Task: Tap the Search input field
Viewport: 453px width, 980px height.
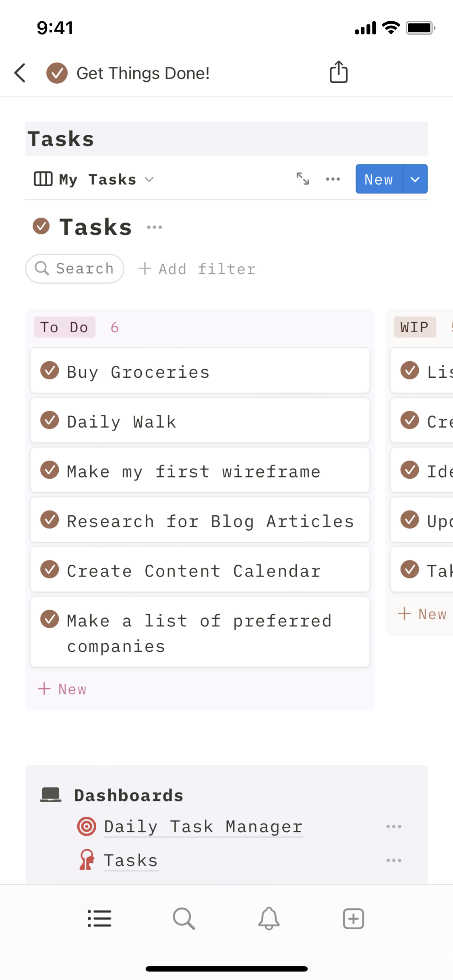Action: click(75, 269)
